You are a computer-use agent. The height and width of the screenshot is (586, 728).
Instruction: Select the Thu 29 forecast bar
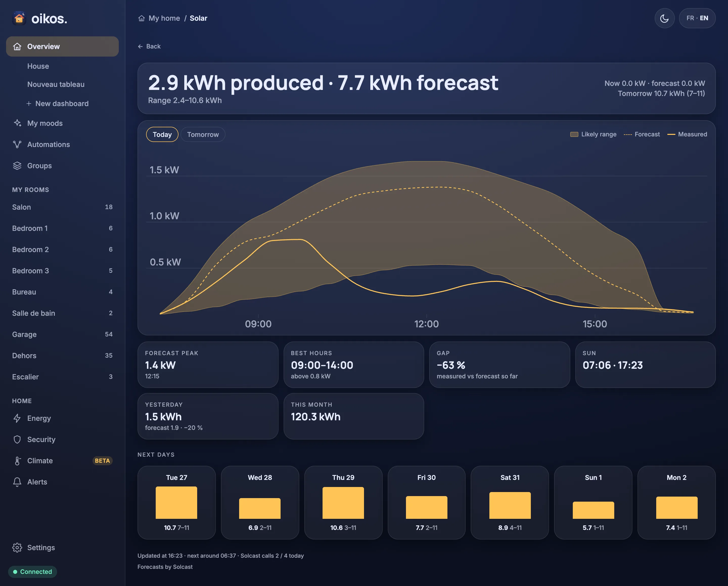[343, 503]
